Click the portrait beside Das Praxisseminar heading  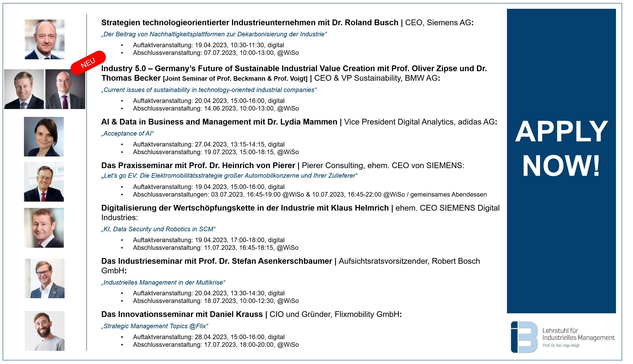point(44,182)
